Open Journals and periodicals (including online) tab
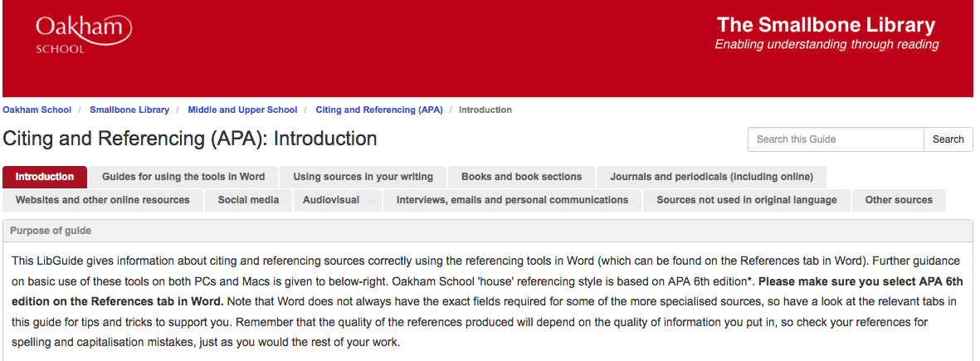 tap(711, 177)
